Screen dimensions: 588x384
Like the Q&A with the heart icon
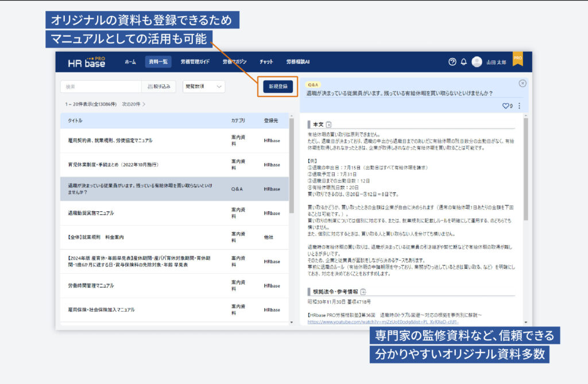click(x=506, y=106)
